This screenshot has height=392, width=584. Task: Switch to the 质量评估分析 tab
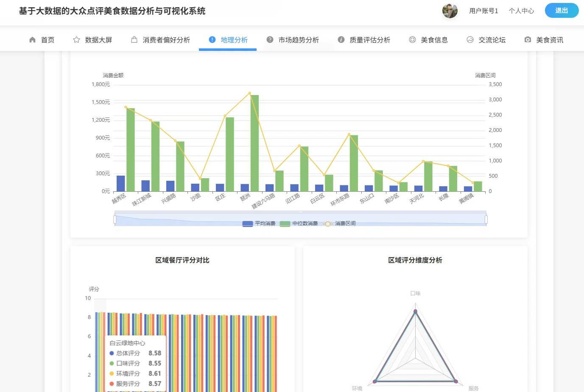pos(368,39)
